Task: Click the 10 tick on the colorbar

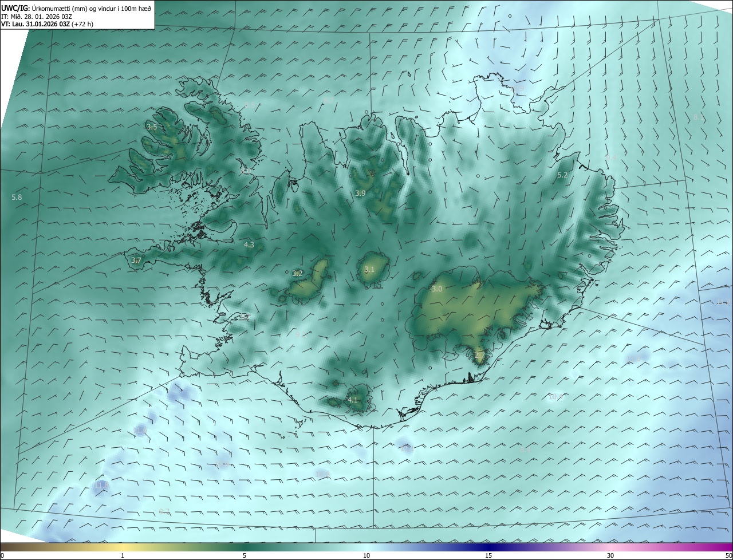Action: (x=366, y=555)
